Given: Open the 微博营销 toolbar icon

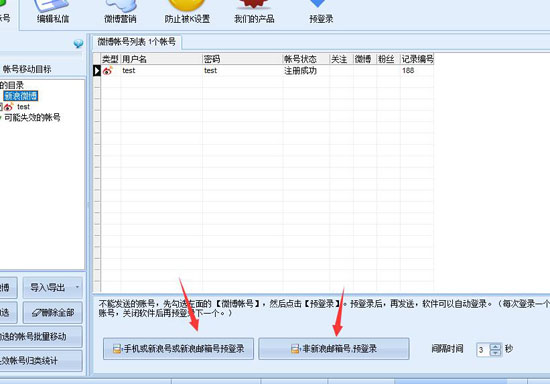Looking at the screenshot, I should click(120, 11).
